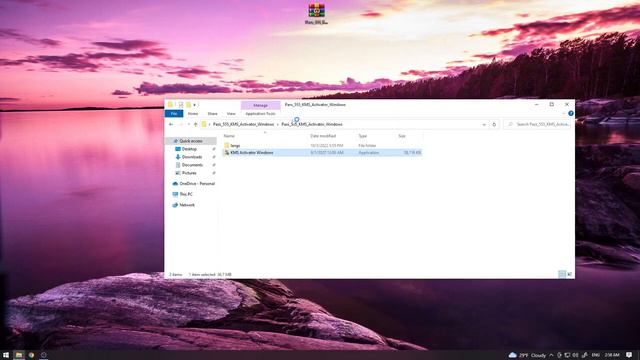Click the New folder quick access toolbar icon

(x=188, y=105)
